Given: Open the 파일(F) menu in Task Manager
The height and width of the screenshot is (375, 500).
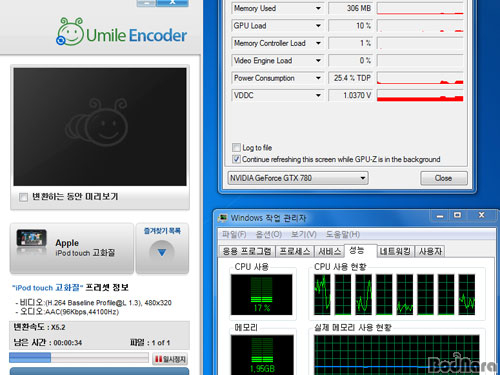Looking at the screenshot, I should click(234, 234).
